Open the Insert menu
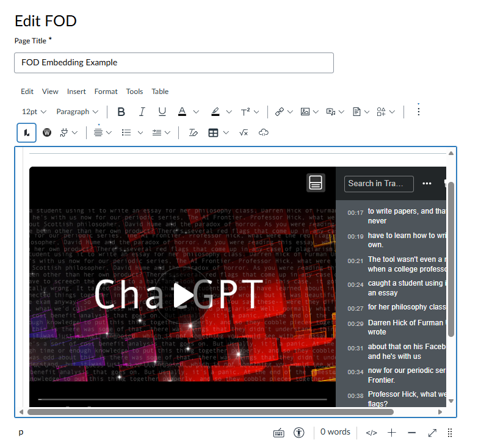This screenshot has height=448, width=481. (76, 92)
